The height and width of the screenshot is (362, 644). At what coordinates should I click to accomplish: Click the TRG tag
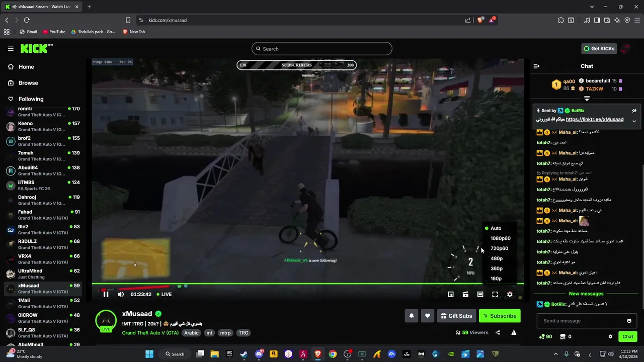[244, 333]
